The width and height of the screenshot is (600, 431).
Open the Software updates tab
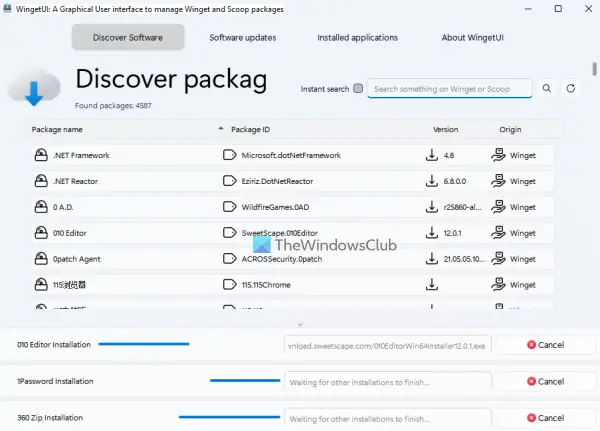click(243, 38)
